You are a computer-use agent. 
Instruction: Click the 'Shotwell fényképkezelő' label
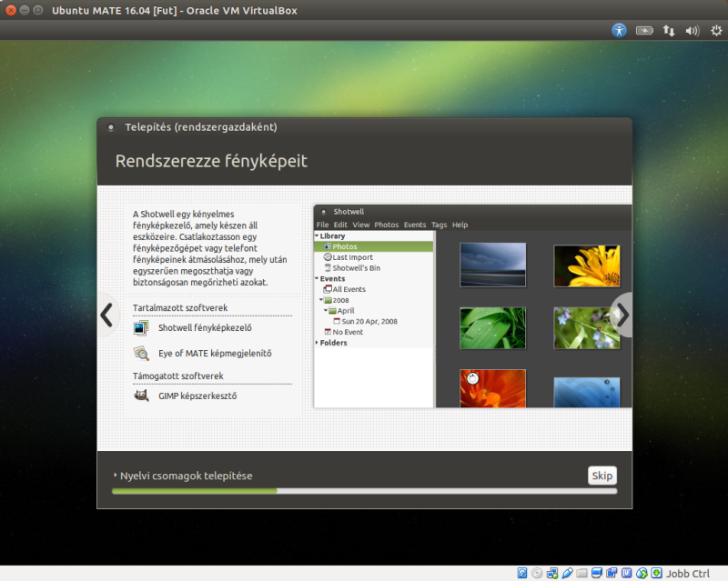205,328
